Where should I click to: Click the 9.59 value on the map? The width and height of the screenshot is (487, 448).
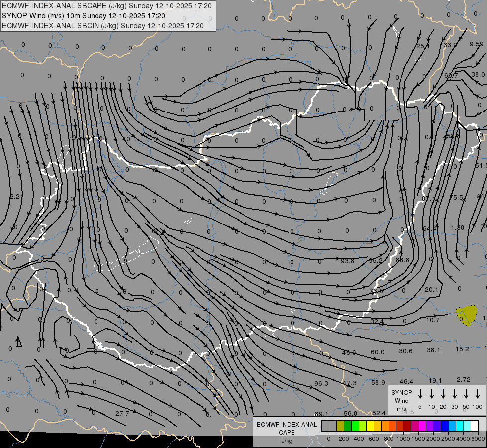(477, 44)
